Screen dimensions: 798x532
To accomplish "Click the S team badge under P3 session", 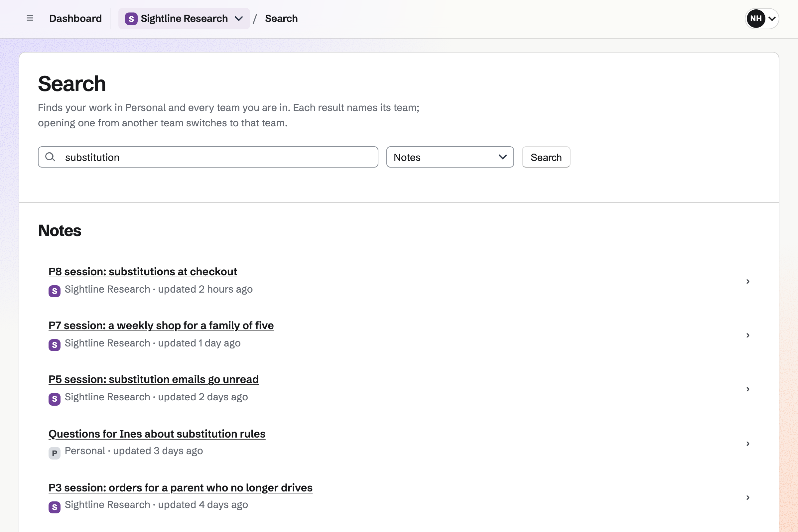I will click(54, 507).
